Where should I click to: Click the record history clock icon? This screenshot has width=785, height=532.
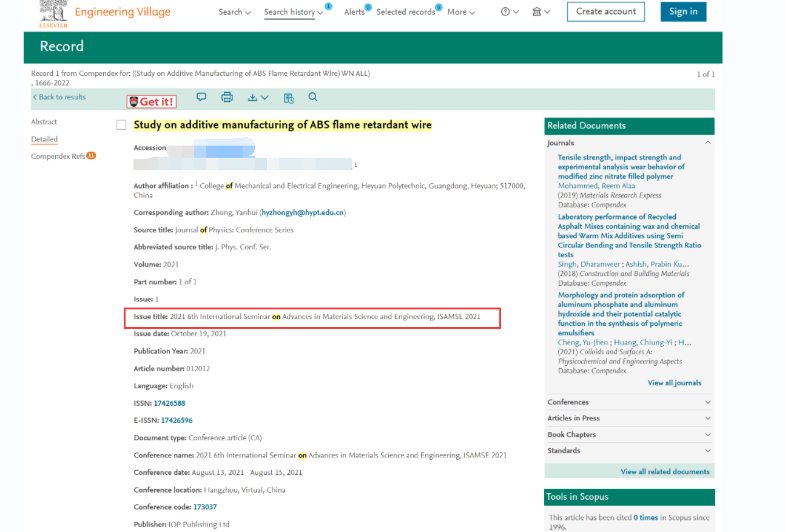point(289,98)
